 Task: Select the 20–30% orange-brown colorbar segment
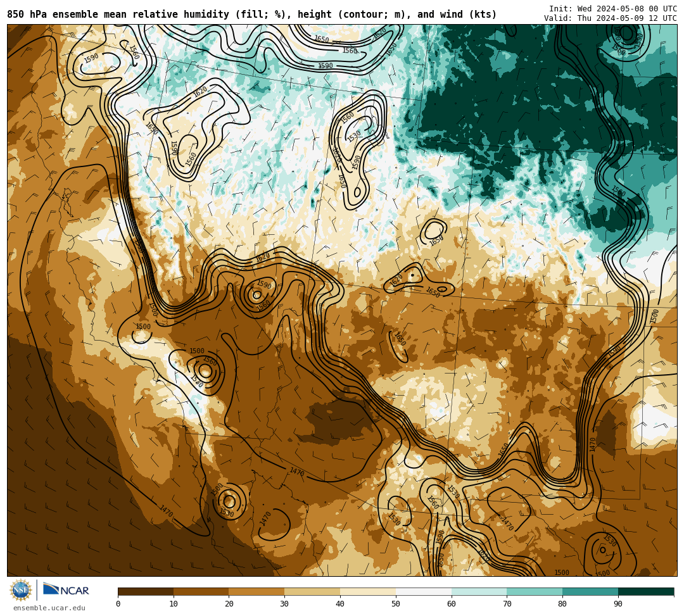(257, 591)
